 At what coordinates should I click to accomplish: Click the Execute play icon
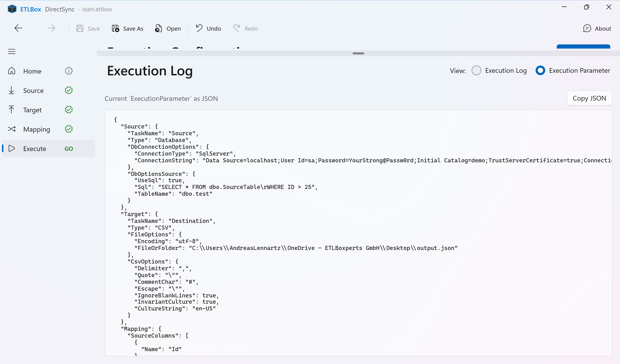tap(12, 148)
